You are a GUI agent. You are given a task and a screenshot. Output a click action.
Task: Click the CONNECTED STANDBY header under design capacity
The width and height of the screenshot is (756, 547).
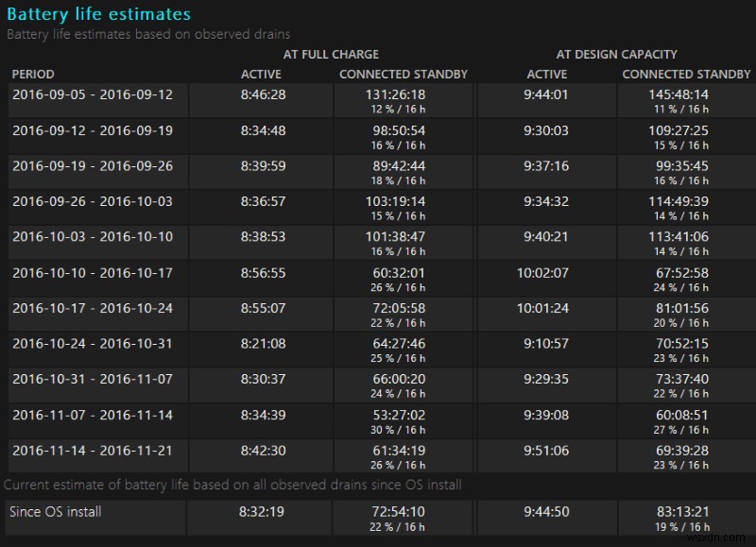pyautogui.click(x=685, y=74)
